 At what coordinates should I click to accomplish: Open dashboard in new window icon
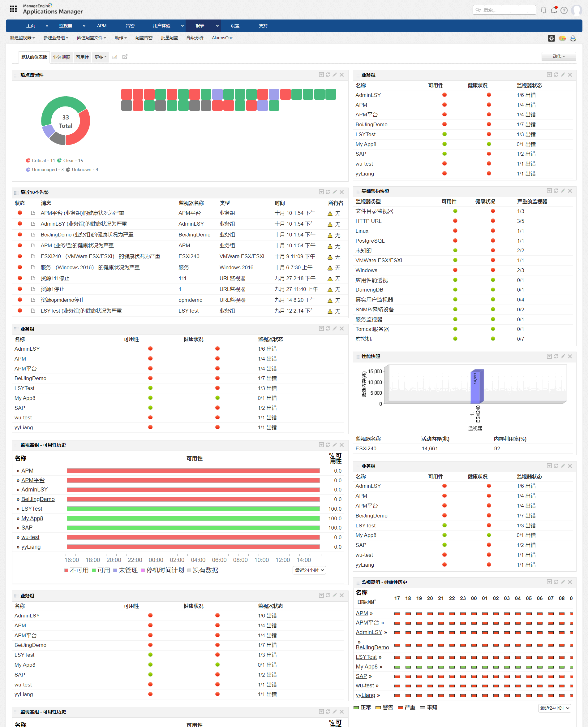(x=125, y=57)
